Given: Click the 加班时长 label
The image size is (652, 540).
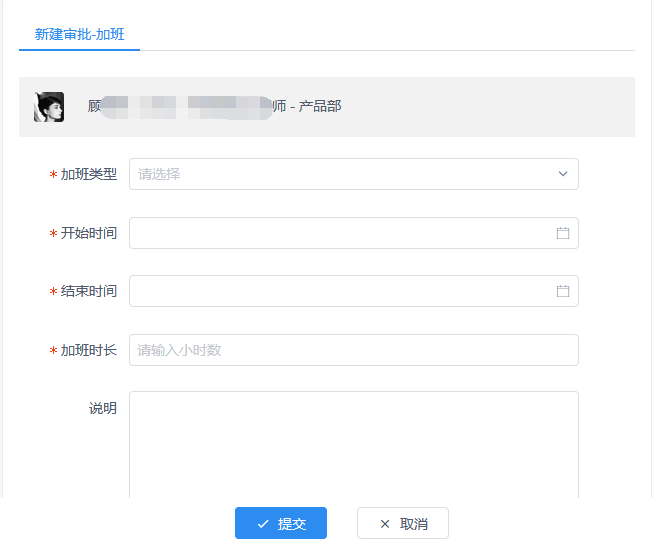Looking at the screenshot, I should [x=89, y=350].
